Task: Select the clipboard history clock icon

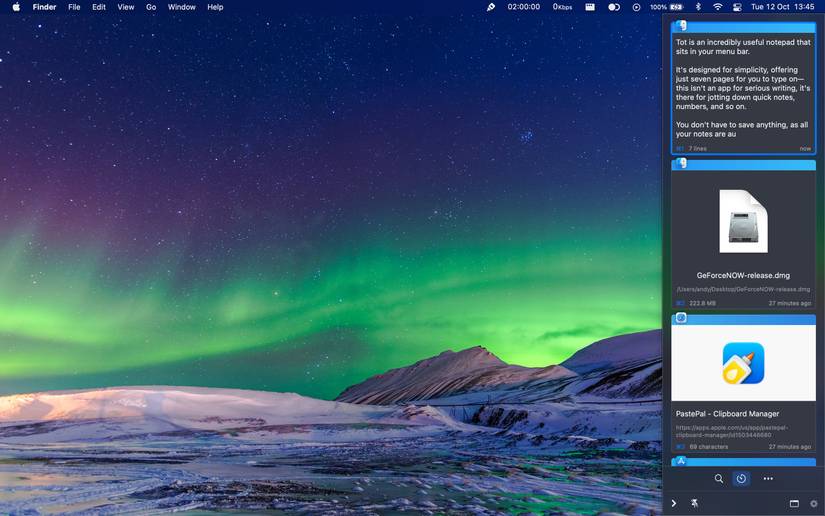Action: pyautogui.click(x=741, y=479)
